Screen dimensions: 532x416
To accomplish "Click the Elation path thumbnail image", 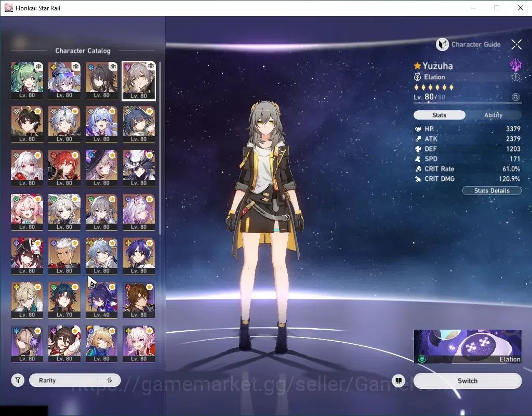I will click(x=468, y=346).
